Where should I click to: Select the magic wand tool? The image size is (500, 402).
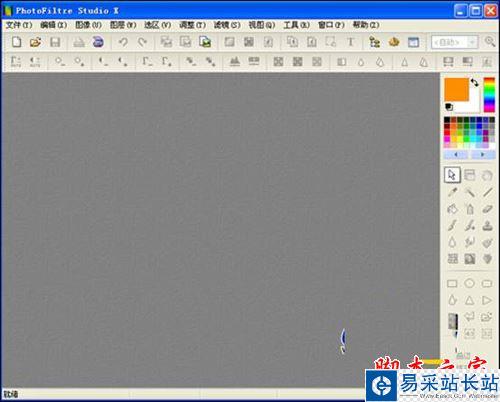[470, 192]
